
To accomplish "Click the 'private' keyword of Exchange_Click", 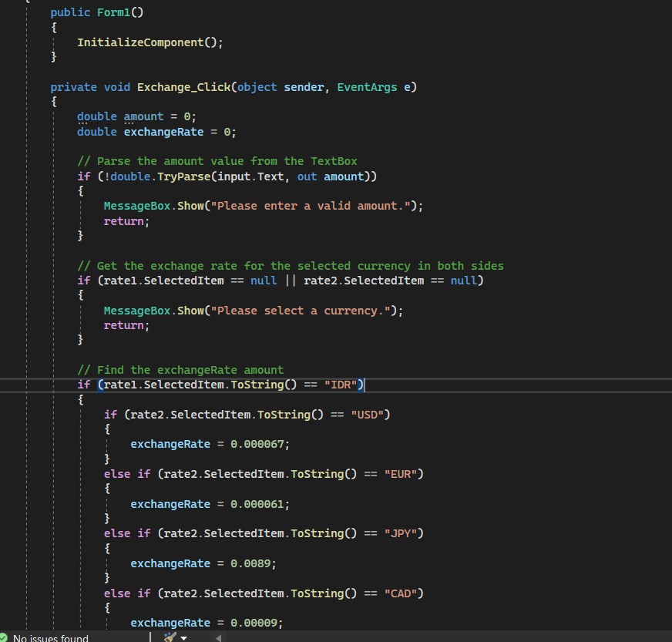I will coord(74,87).
